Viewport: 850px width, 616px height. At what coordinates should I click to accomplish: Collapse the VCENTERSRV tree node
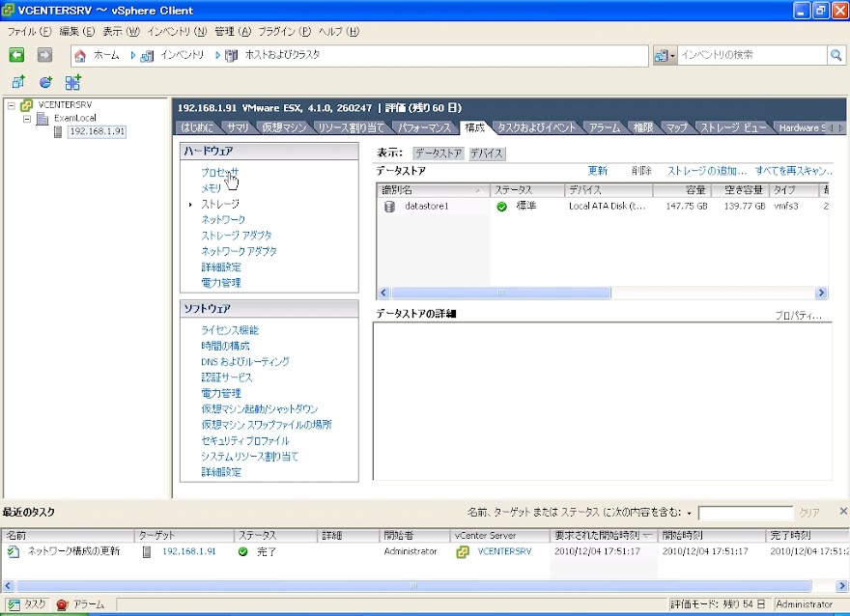pos(12,105)
